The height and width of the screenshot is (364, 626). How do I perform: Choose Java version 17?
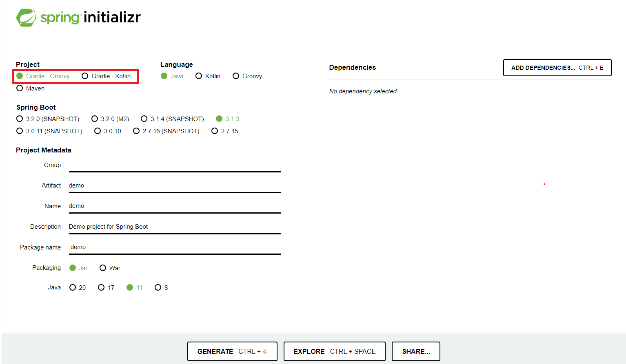(x=106, y=288)
